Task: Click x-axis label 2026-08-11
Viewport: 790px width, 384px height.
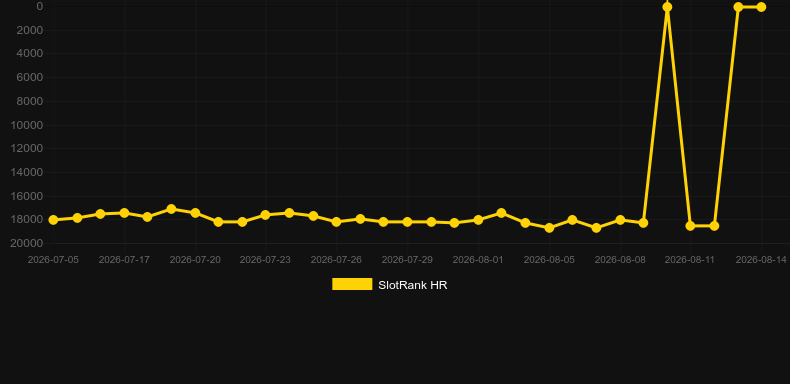Action: click(x=690, y=260)
